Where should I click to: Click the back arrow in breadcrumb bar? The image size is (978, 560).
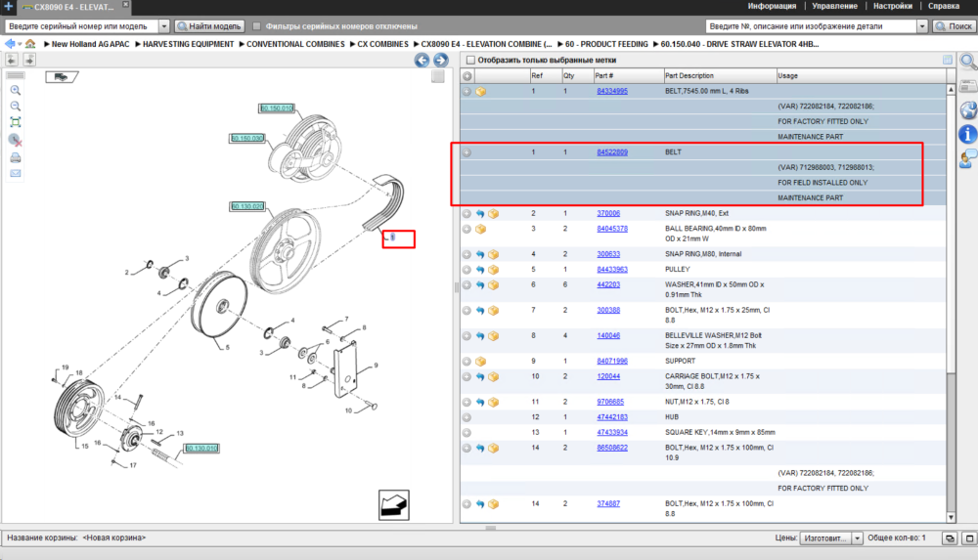[x=10, y=44]
